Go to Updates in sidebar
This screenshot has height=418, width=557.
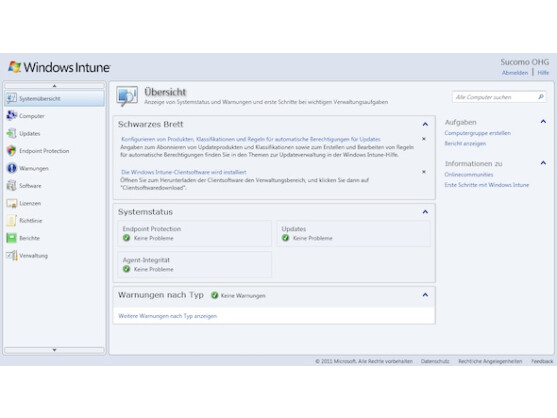[54, 133]
